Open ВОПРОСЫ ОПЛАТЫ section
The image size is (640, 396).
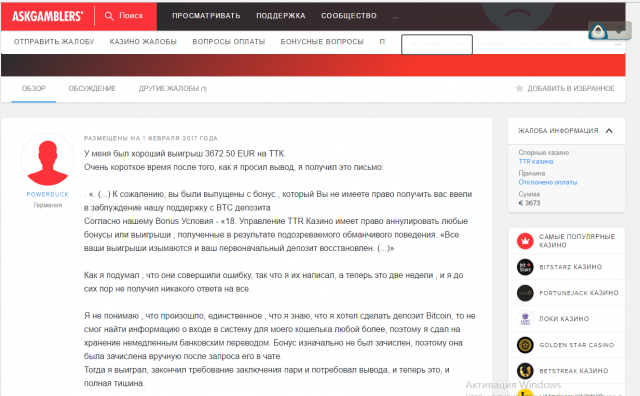(229, 42)
